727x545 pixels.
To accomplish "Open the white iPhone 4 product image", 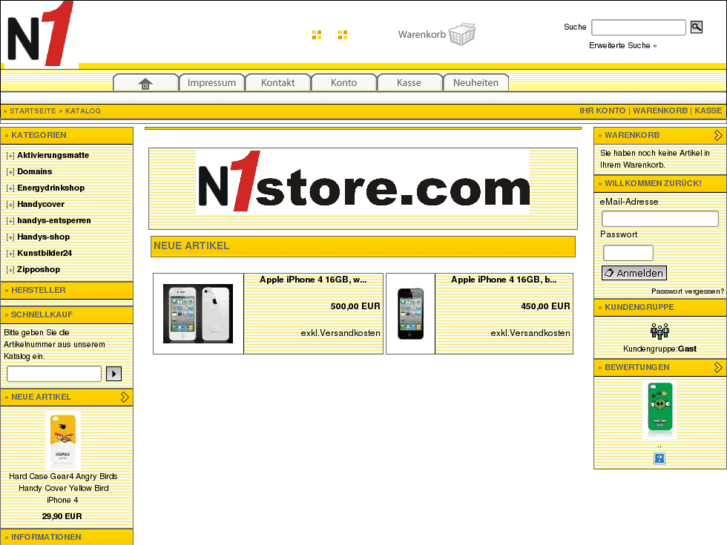I will pos(198,314).
